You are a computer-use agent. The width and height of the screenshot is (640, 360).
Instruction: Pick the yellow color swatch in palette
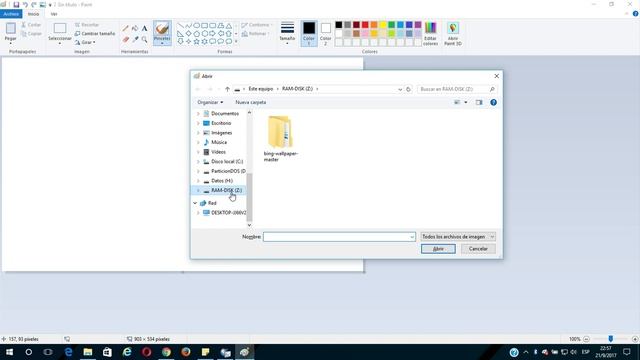[383, 25]
